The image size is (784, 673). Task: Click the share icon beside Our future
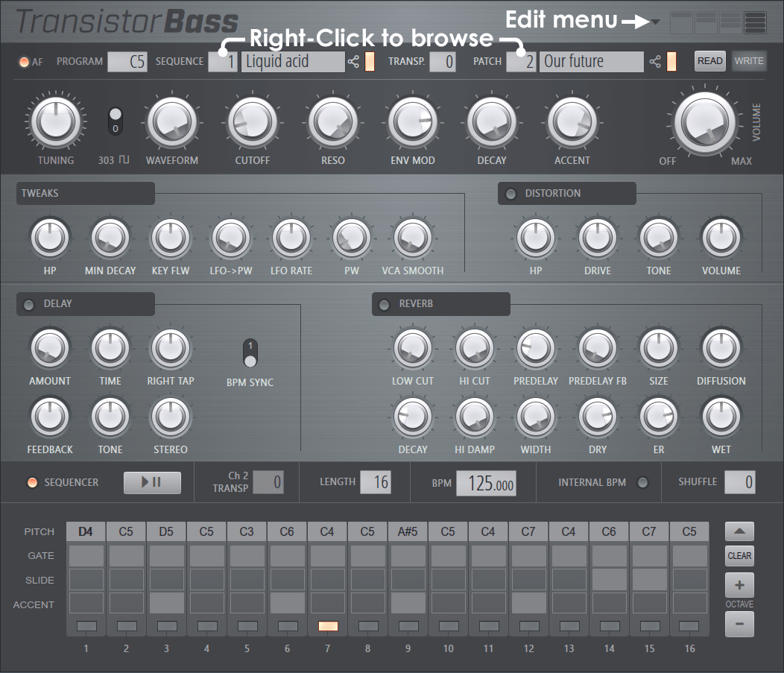tap(655, 62)
